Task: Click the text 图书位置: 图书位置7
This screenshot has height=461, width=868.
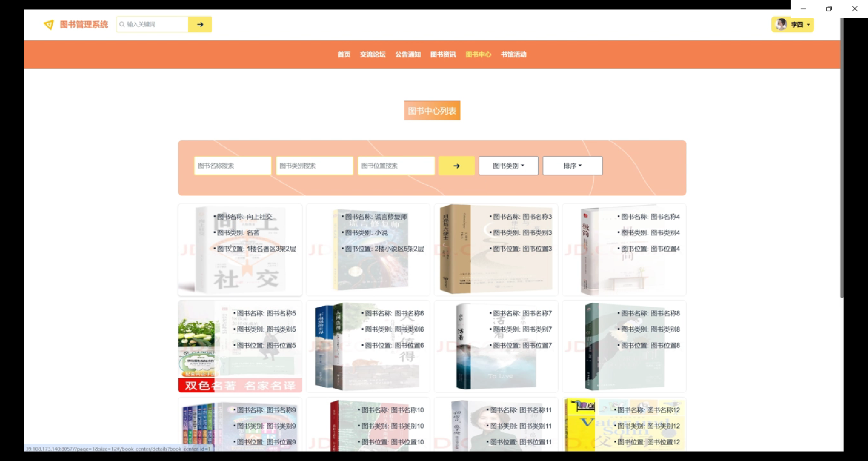Action: (x=522, y=346)
